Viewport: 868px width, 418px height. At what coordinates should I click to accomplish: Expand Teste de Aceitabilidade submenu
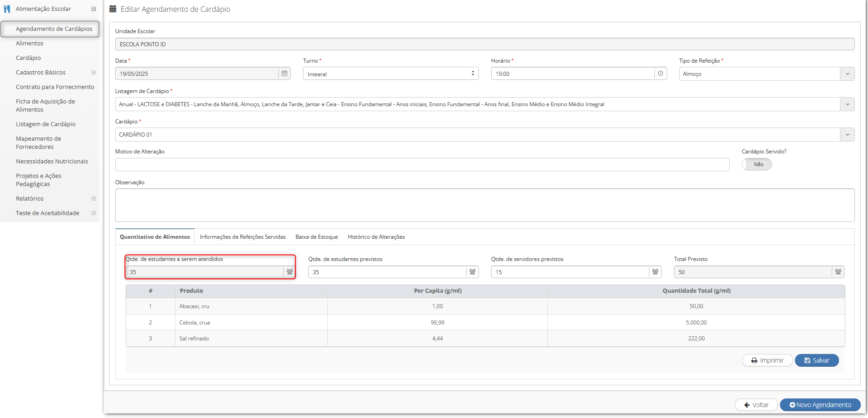94,213
